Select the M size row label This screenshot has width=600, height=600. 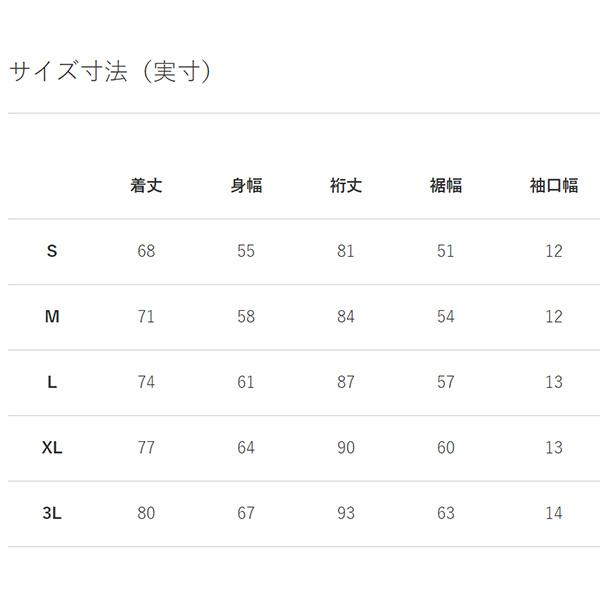[52, 317]
